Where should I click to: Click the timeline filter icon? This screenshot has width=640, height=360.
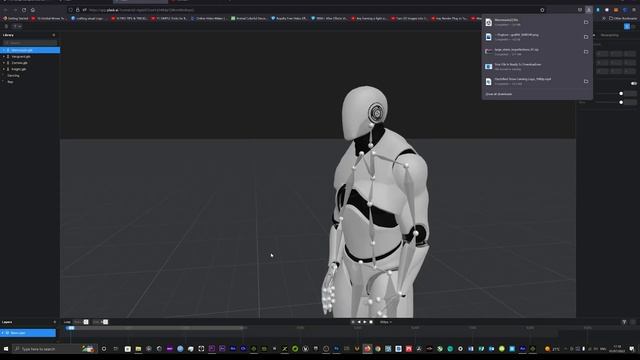[x=624, y=322]
